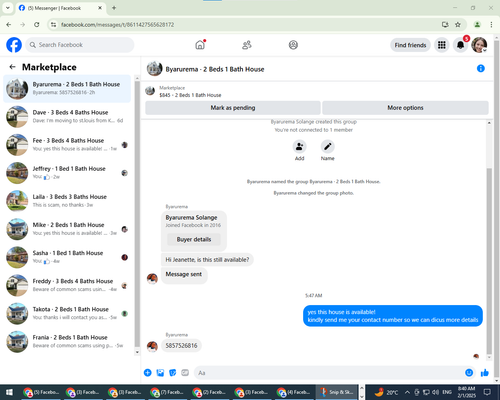Open Buyer details
Screen dimensions: 500x400
(x=194, y=239)
